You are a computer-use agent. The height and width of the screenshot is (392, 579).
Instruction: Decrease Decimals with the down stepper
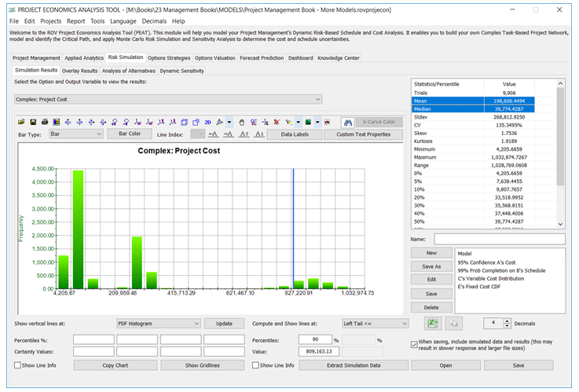pos(508,326)
